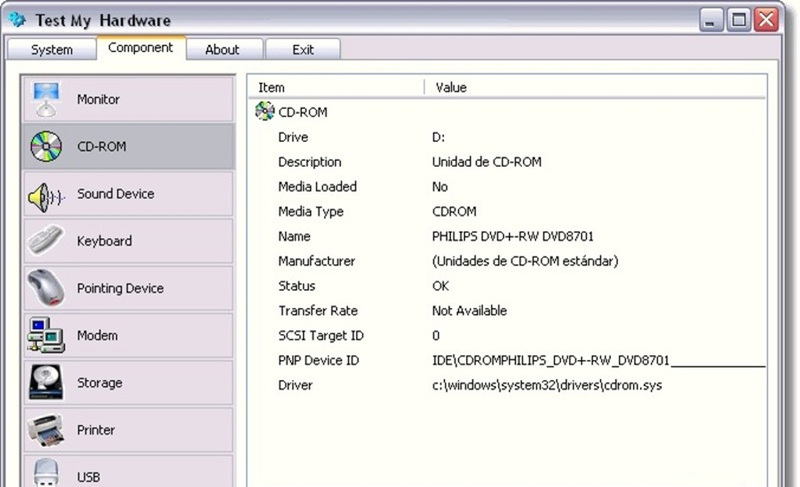Click the Pointing Device mouse icon

coord(46,288)
